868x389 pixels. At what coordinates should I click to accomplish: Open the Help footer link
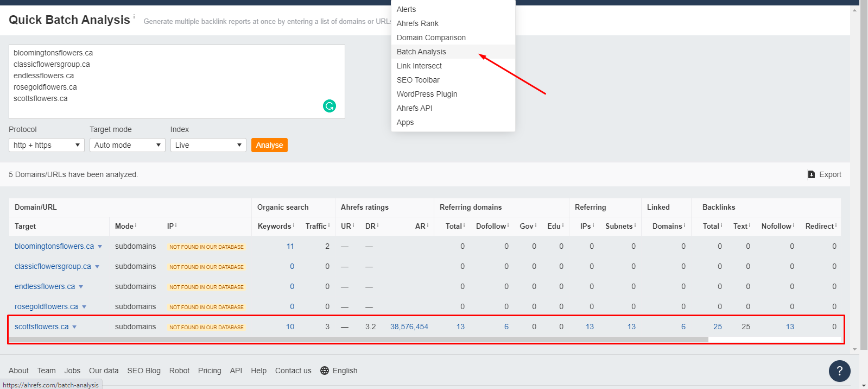coord(258,371)
